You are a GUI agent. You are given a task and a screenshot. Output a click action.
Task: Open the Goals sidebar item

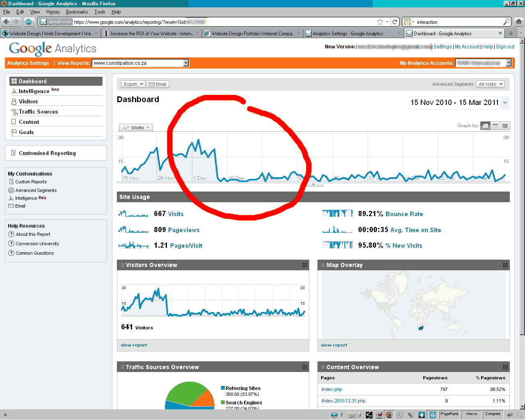pyautogui.click(x=26, y=132)
